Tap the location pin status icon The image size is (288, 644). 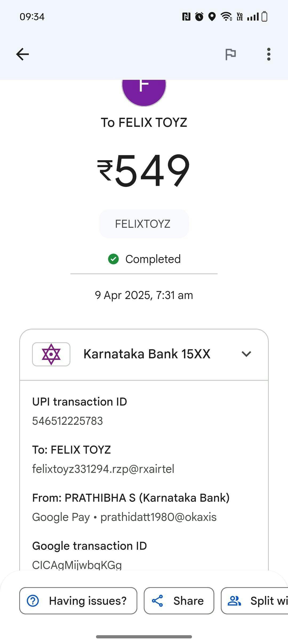(x=212, y=17)
